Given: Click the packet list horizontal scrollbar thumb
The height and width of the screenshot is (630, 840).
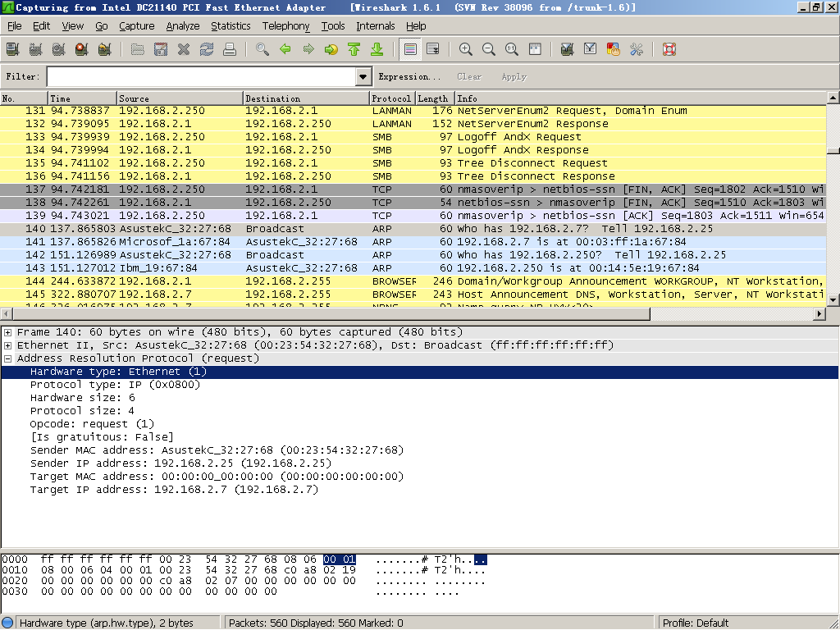Looking at the screenshot, I should (331, 314).
